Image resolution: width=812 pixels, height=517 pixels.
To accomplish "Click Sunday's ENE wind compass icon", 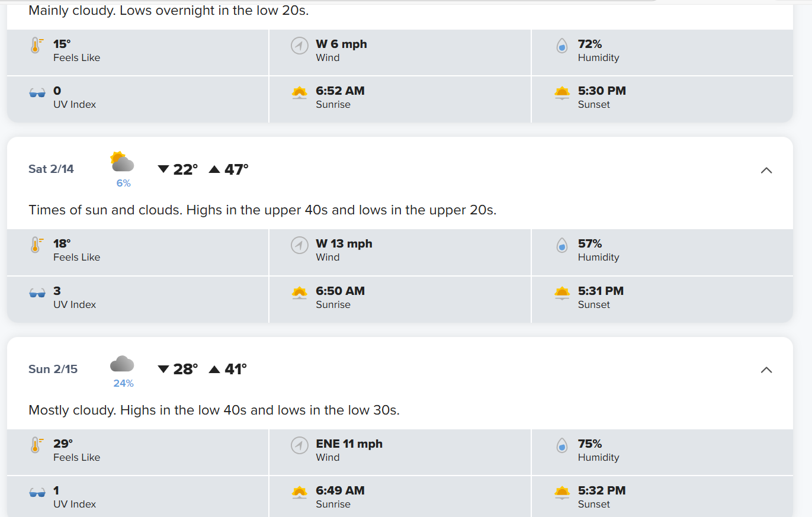I will click(x=300, y=445).
